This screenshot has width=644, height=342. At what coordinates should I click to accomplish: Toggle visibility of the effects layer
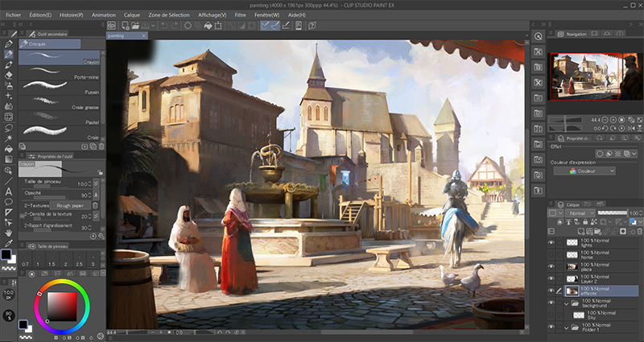tap(551, 290)
